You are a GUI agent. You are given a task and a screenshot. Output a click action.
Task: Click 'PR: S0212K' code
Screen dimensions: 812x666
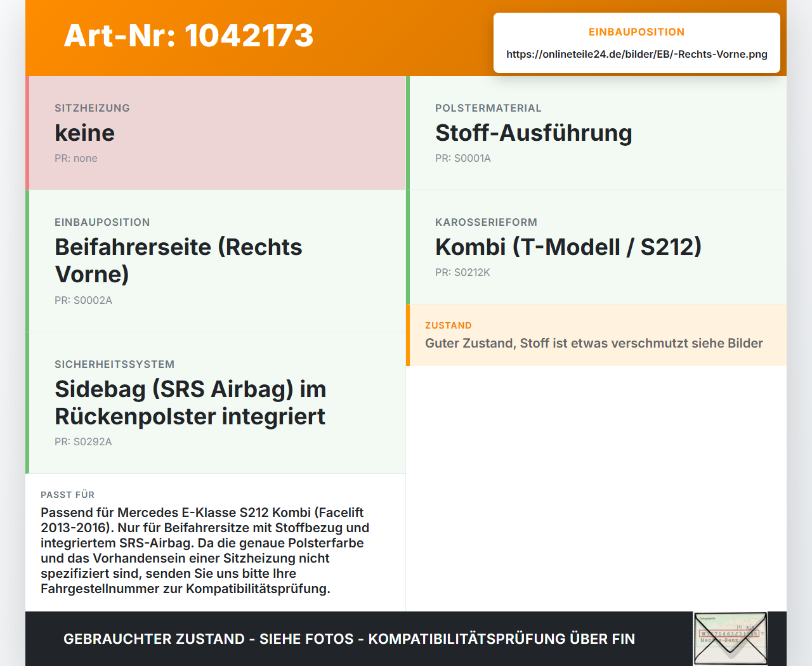[x=462, y=272]
